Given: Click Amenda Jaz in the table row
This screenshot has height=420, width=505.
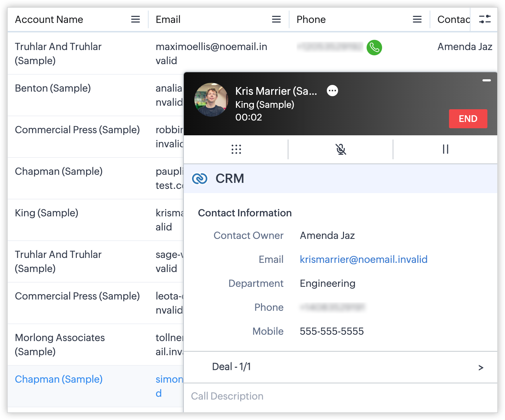Looking at the screenshot, I should click(465, 47).
